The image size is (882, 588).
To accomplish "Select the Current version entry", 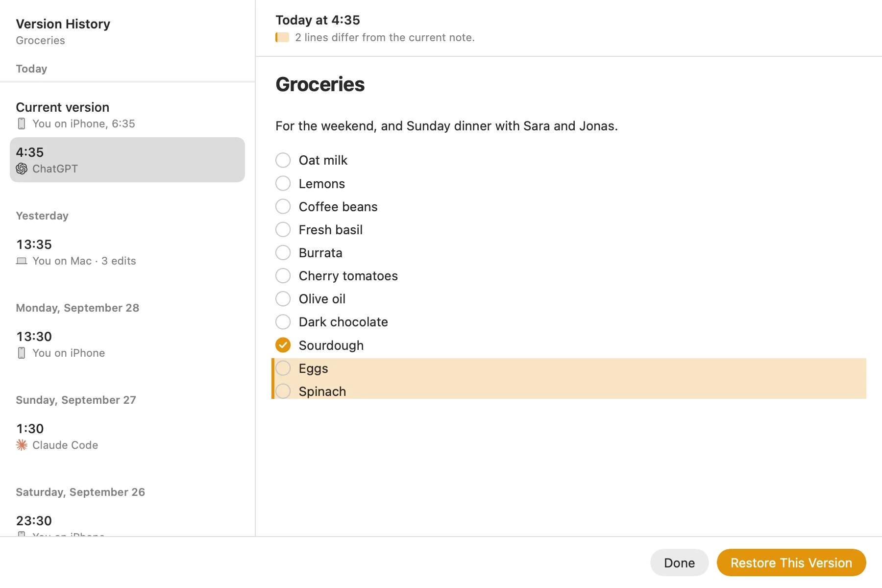I will 127,115.
